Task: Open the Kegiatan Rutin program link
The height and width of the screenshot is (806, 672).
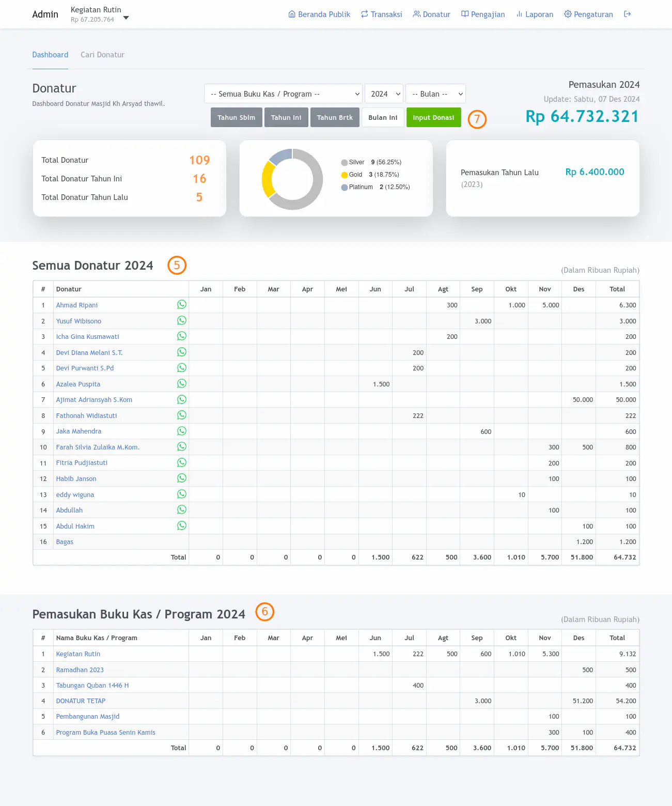Action: [78, 654]
